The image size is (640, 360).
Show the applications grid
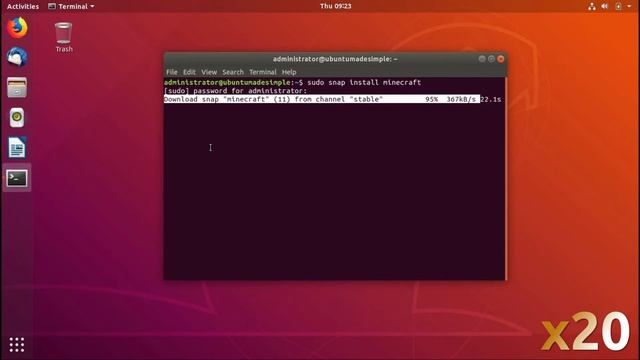coord(17,344)
